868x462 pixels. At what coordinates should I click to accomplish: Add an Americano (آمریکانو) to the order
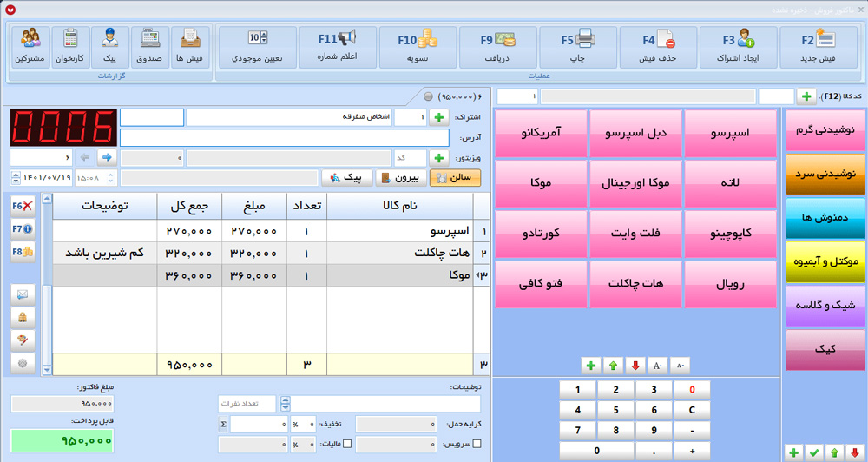click(541, 134)
